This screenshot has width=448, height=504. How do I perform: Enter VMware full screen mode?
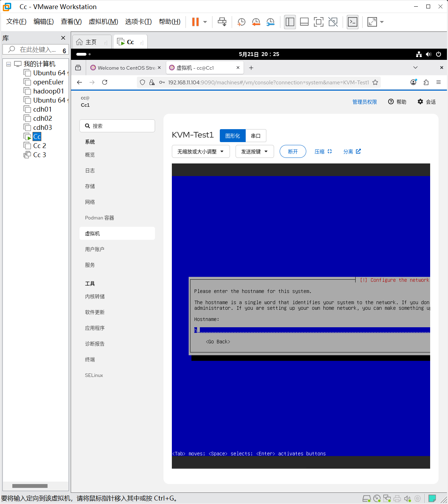[x=318, y=22]
